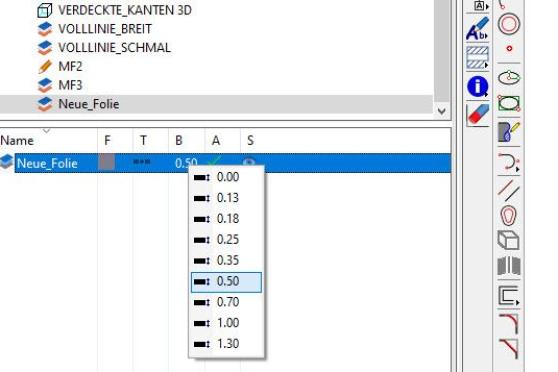Screen dimensions: 558x372
Task: Toggle the active checkmark for Neue_Folie
Action: pyautogui.click(x=215, y=161)
